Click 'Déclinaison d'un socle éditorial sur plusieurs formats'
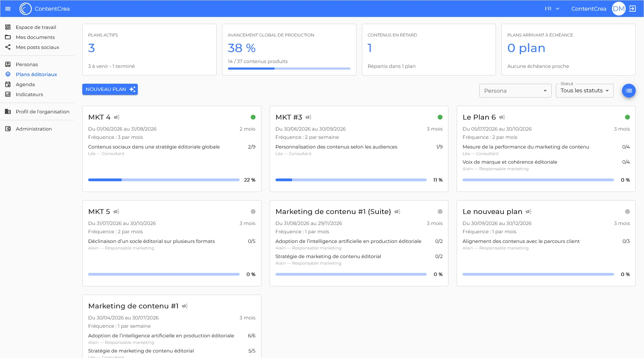Image resolution: width=644 pixels, height=358 pixels. [152, 241]
